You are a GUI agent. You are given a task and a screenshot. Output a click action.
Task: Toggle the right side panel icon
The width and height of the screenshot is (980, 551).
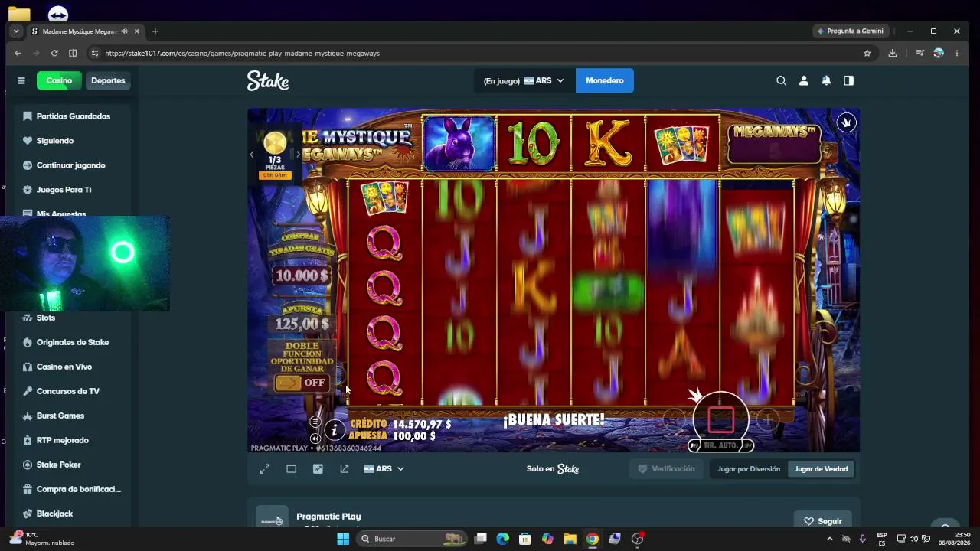(x=848, y=80)
